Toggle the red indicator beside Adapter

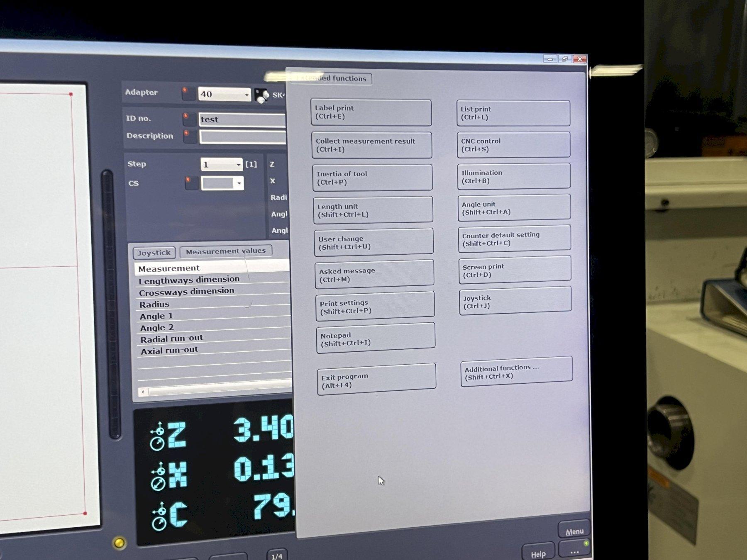(188, 93)
